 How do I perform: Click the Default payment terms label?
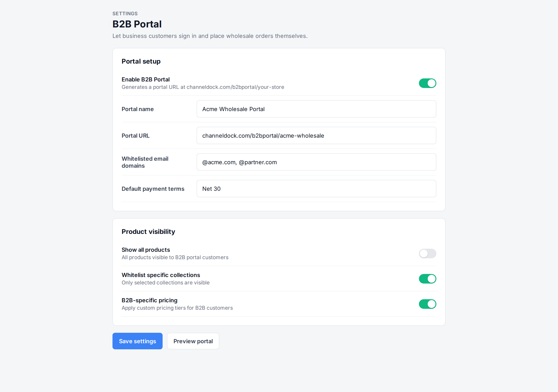click(153, 189)
